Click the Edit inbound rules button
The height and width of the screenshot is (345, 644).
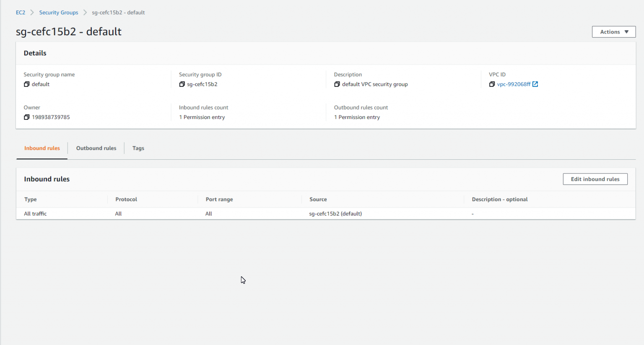click(x=595, y=179)
